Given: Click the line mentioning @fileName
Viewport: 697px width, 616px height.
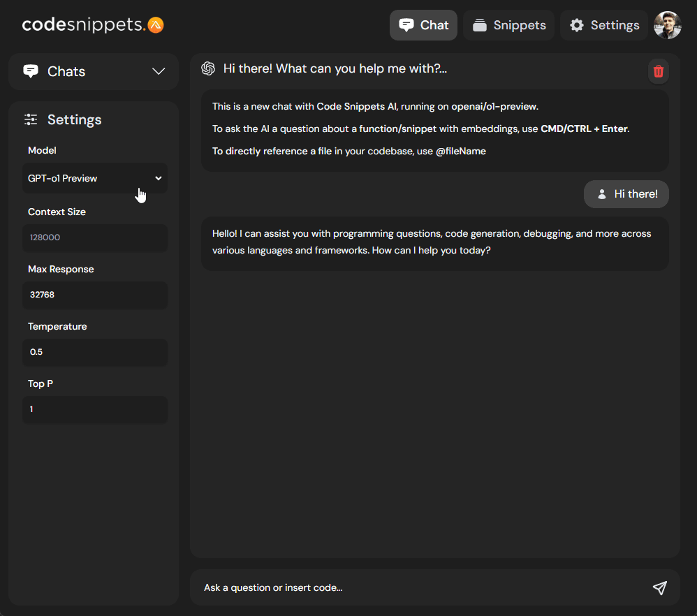Looking at the screenshot, I should pyautogui.click(x=349, y=151).
